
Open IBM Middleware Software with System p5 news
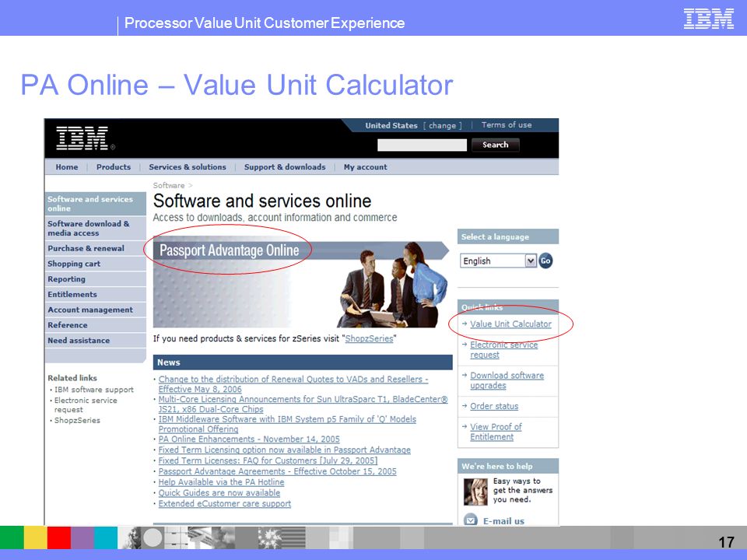(287, 424)
